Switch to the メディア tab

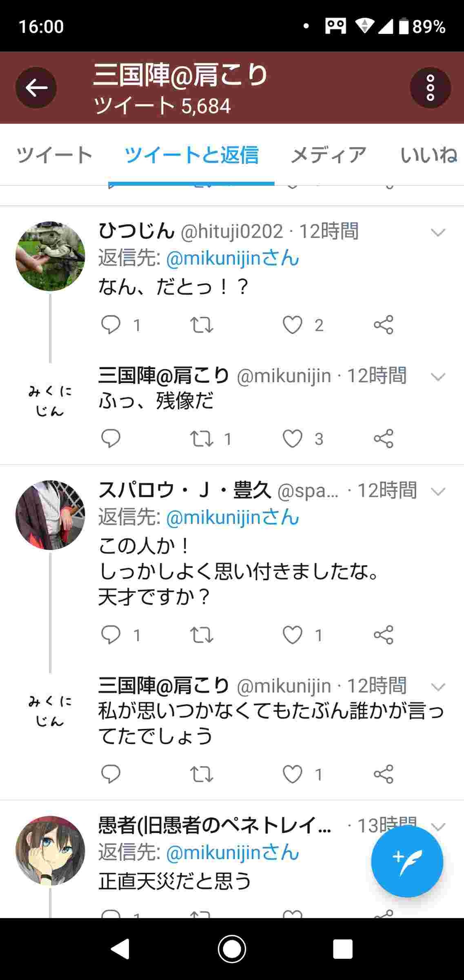click(x=328, y=155)
